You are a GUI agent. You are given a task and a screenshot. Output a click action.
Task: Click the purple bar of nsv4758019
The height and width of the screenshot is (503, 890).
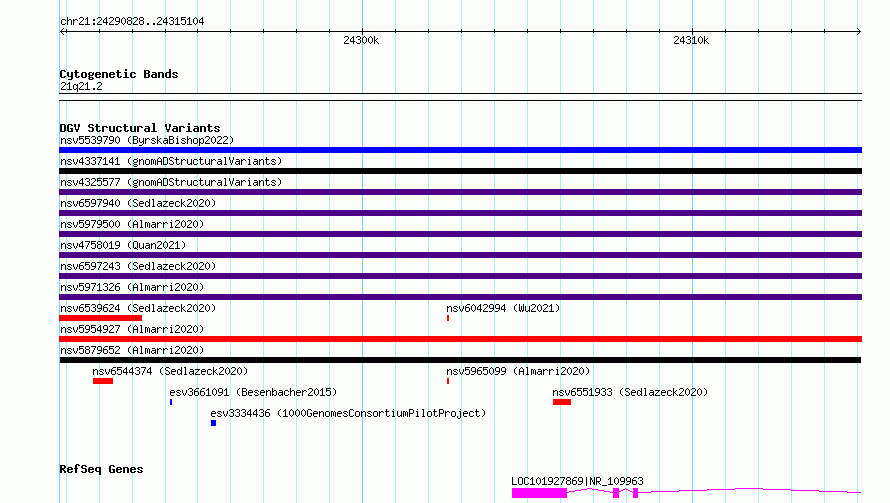(460, 255)
